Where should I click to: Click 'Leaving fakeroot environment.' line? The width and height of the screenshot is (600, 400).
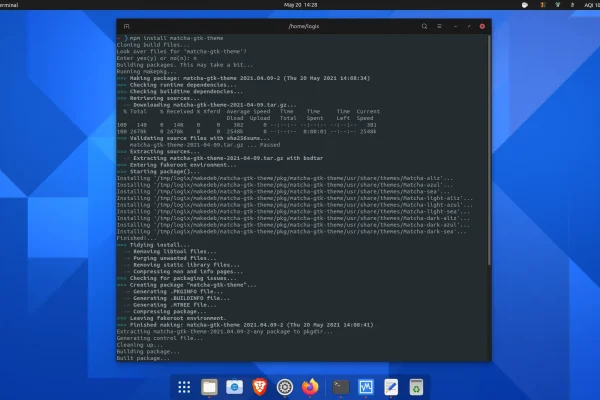click(172, 318)
